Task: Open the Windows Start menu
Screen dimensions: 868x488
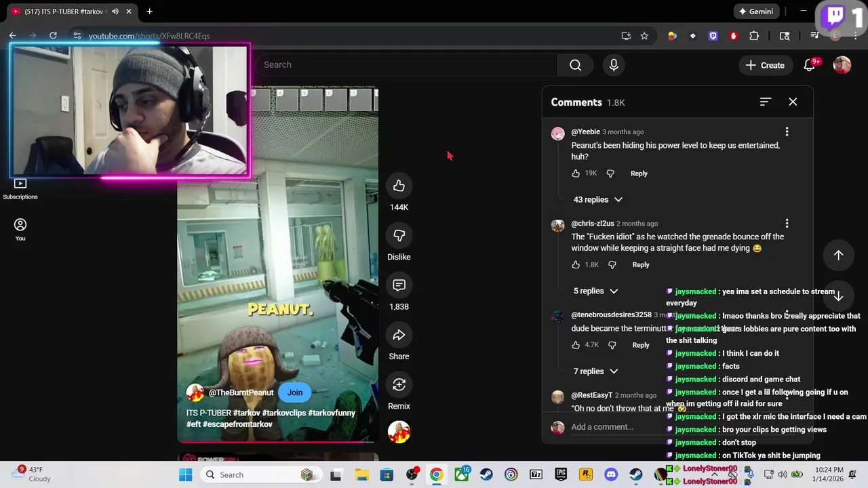Action: 185,474
